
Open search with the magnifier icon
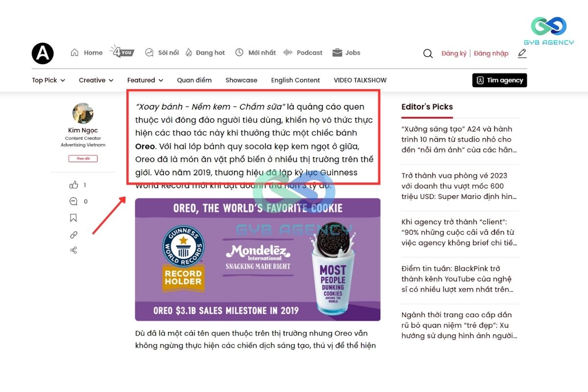(428, 53)
